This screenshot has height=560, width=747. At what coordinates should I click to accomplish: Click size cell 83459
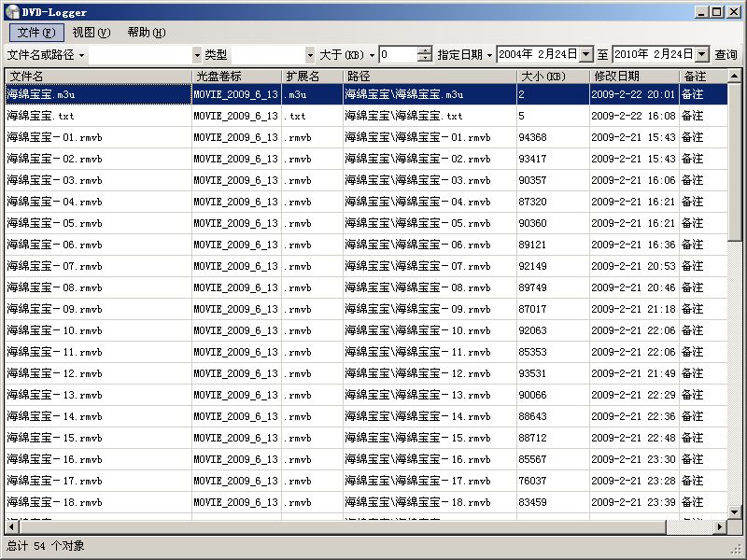pyautogui.click(x=553, y=502)
